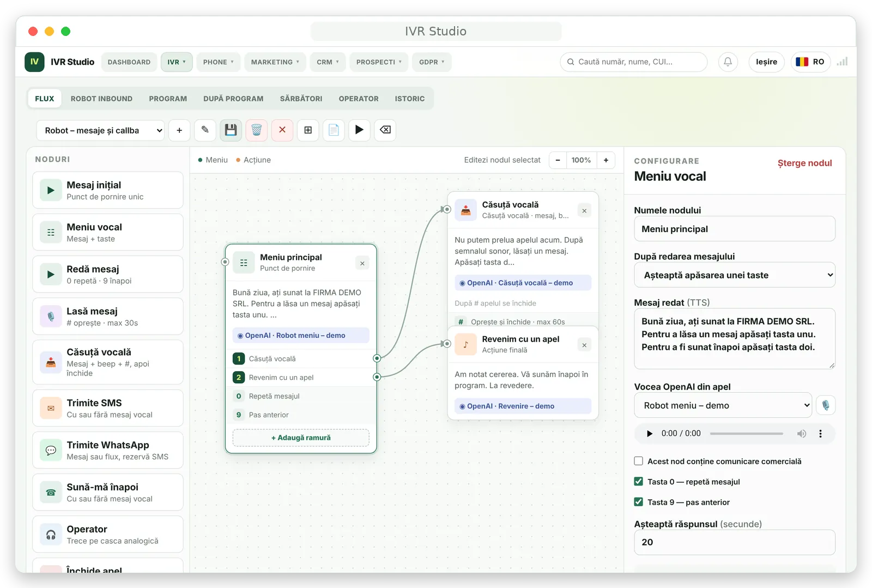Uncheck Tasta 0 — repetă mesajul
Image resolution: width=872 pixels, height=588 pixels.
point(639,482)
